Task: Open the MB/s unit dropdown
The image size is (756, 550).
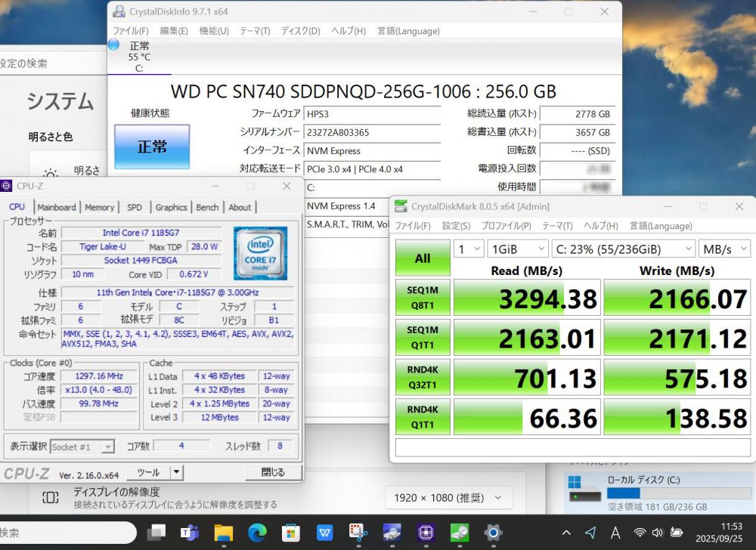Action: point(724,249)
